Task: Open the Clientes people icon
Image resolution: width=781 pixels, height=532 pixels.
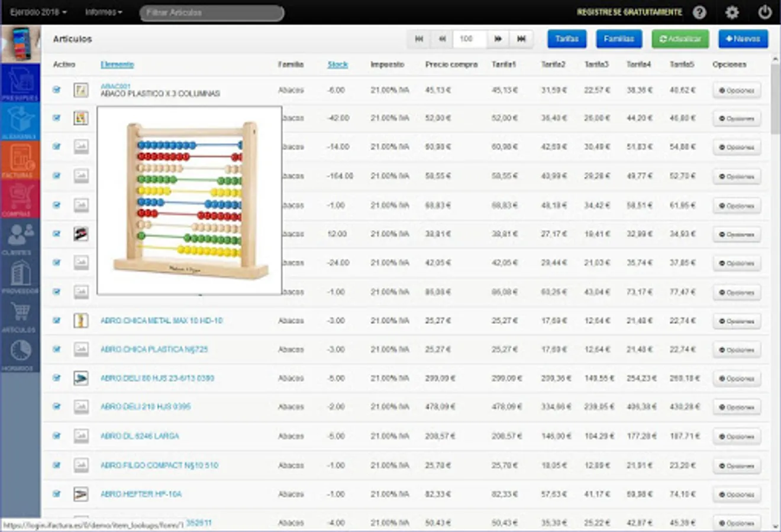Action: tap(21, 238)
